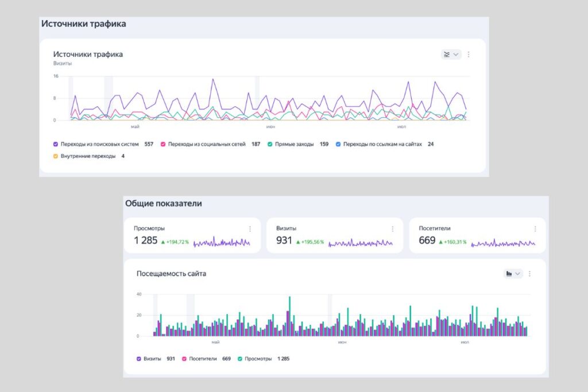Open chart type dropdown in Посещаемость сайта
The height and width of the screenshot is (392, 588).
coord(513,274)
